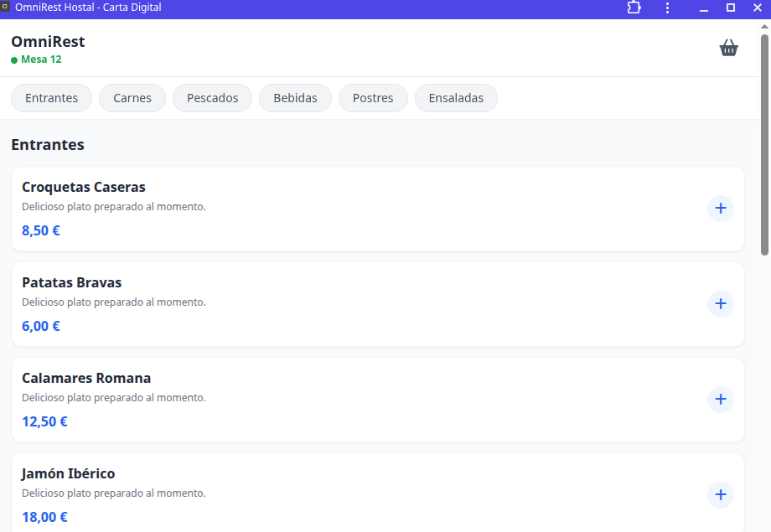Maximize the OmniRest window
Screen dimensions: 771x532
[730, 8]
